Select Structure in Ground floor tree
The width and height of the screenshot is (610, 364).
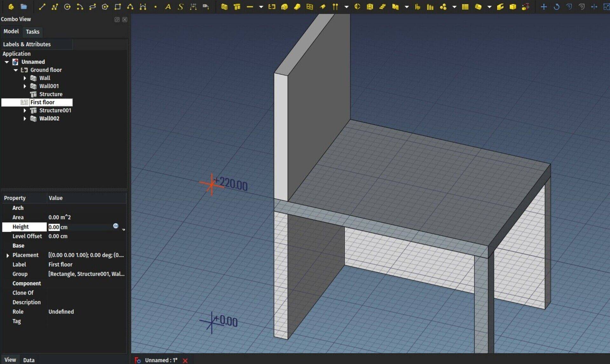(x=51, y=94)
